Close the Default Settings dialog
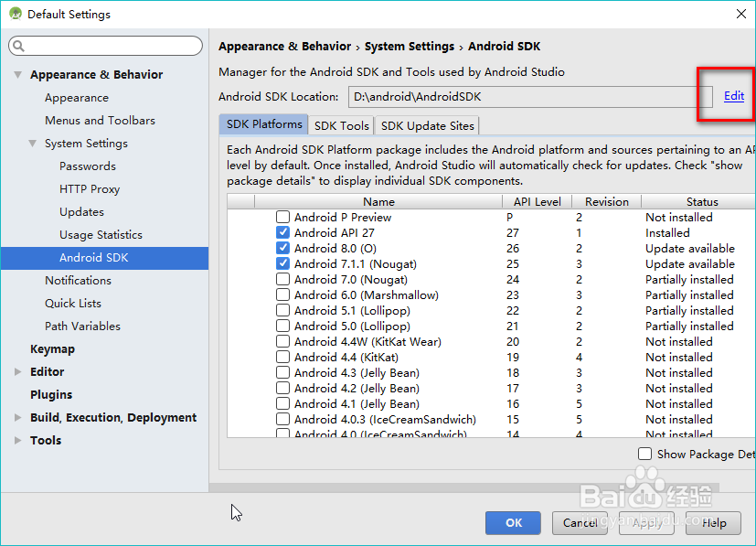This screenshot has height=546, width=756. coord(741,14)
